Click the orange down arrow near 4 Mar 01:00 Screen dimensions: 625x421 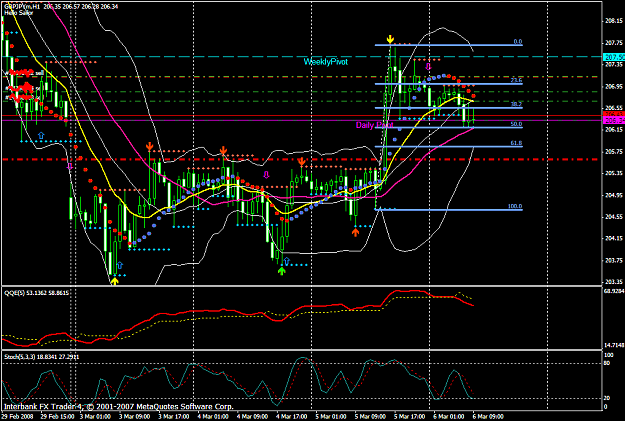[x=223, y=151]
